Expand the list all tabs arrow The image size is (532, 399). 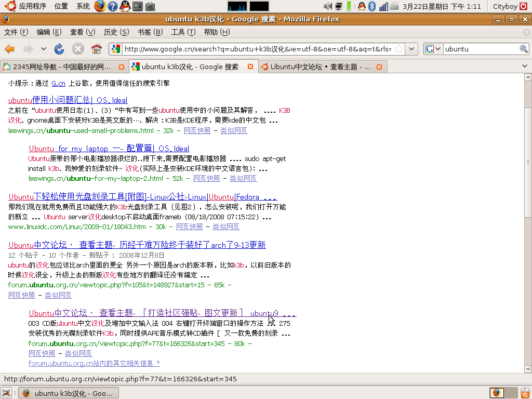(525, 66)
